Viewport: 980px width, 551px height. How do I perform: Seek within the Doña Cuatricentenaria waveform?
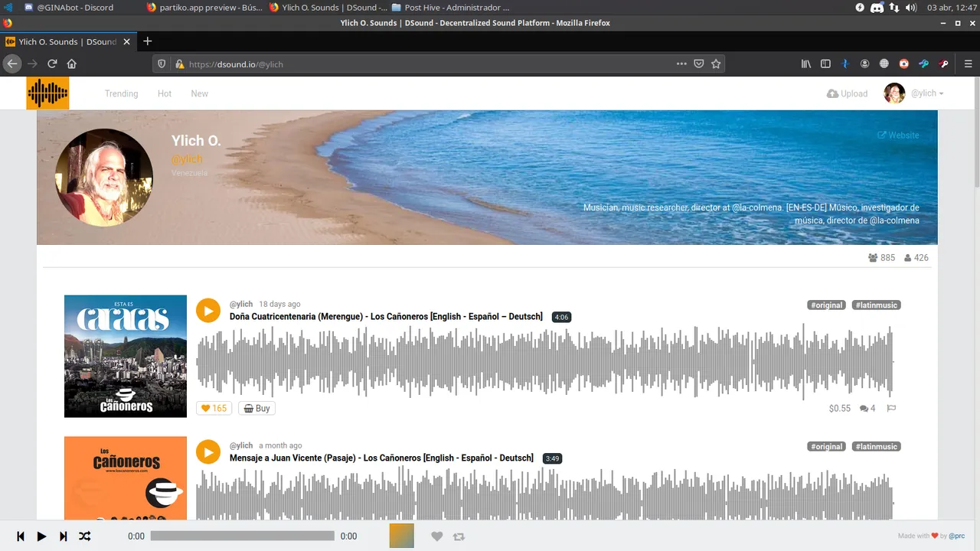point(544,361)
